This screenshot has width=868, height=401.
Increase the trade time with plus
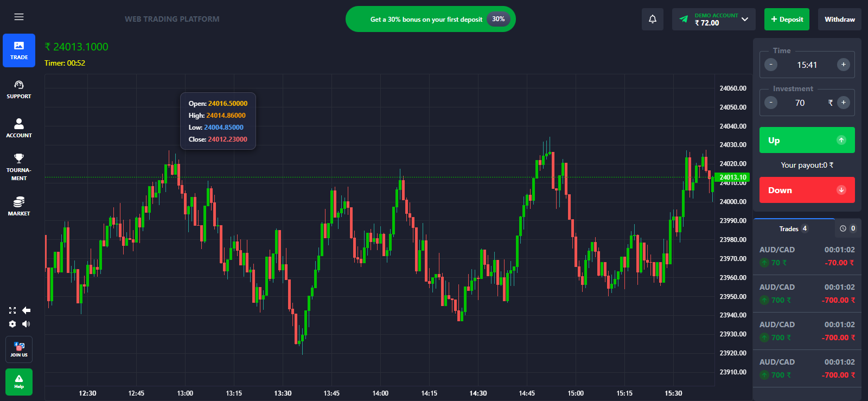click(843, 65)
